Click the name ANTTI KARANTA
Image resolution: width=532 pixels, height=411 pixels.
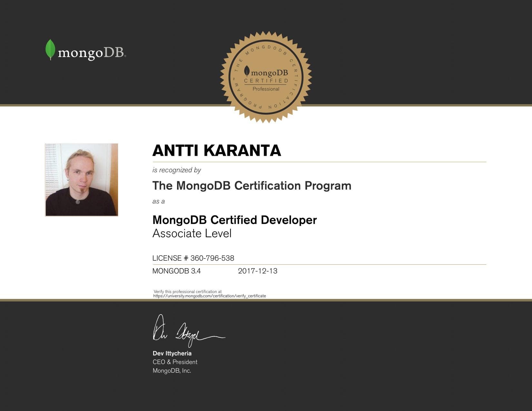[217, 151]
